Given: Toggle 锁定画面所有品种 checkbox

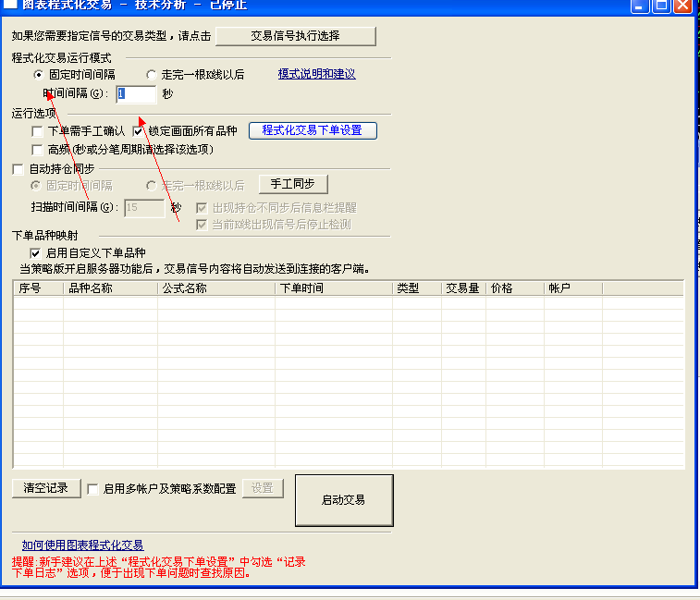Looking at the screenshot, I should click(139, 131).
